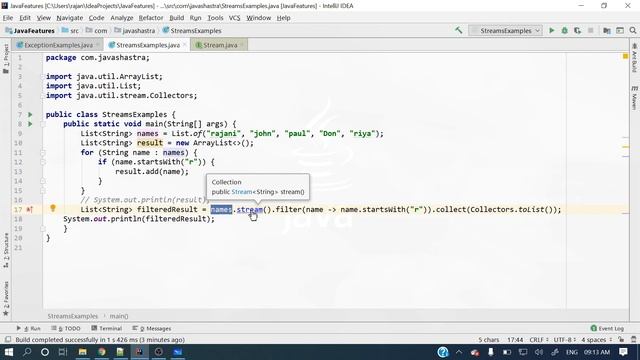Open the Code menu
640x360 pixels.
(x=96, y=18)
